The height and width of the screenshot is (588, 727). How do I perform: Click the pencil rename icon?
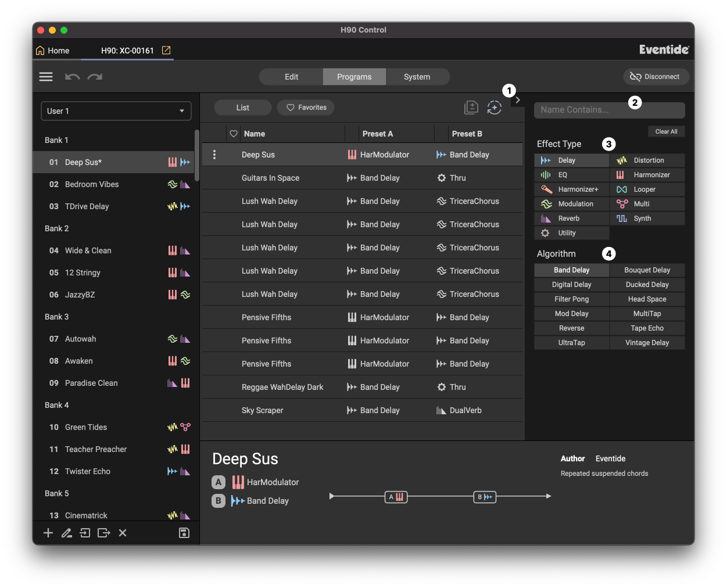(x=67, y=533)
